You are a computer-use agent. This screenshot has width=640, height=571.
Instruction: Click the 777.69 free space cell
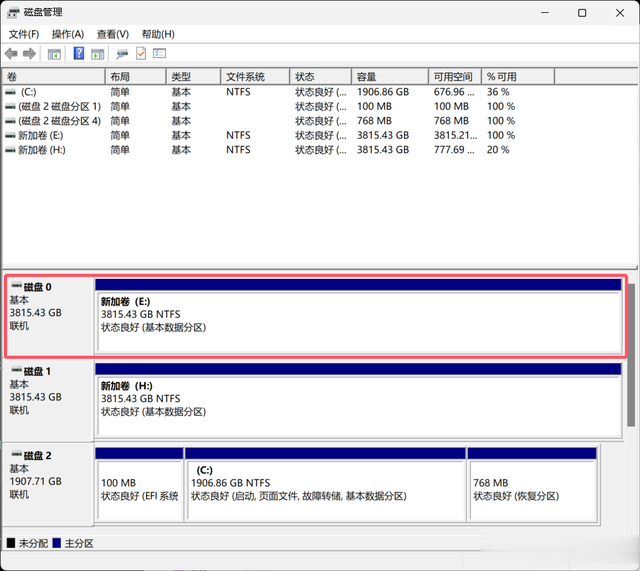(454, 150)
